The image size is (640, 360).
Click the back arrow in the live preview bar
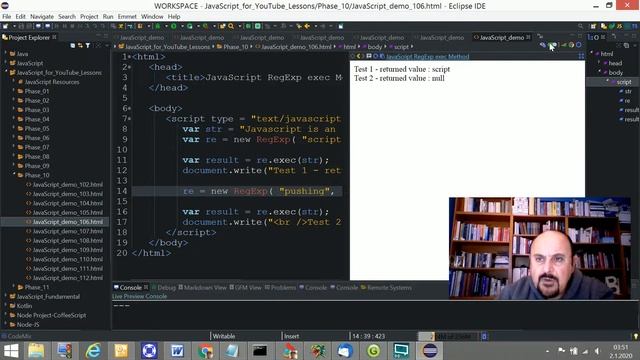[x=359, y=56]
